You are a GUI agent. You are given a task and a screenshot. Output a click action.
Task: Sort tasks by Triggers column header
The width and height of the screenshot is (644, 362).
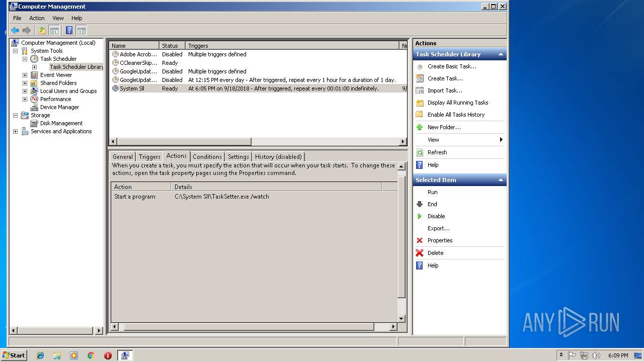292,46
